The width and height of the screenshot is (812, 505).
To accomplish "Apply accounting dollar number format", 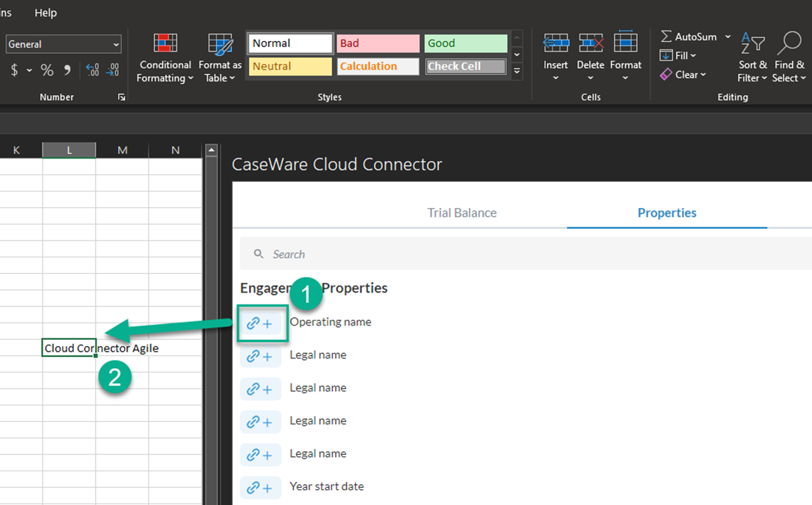I will [14, 70].
